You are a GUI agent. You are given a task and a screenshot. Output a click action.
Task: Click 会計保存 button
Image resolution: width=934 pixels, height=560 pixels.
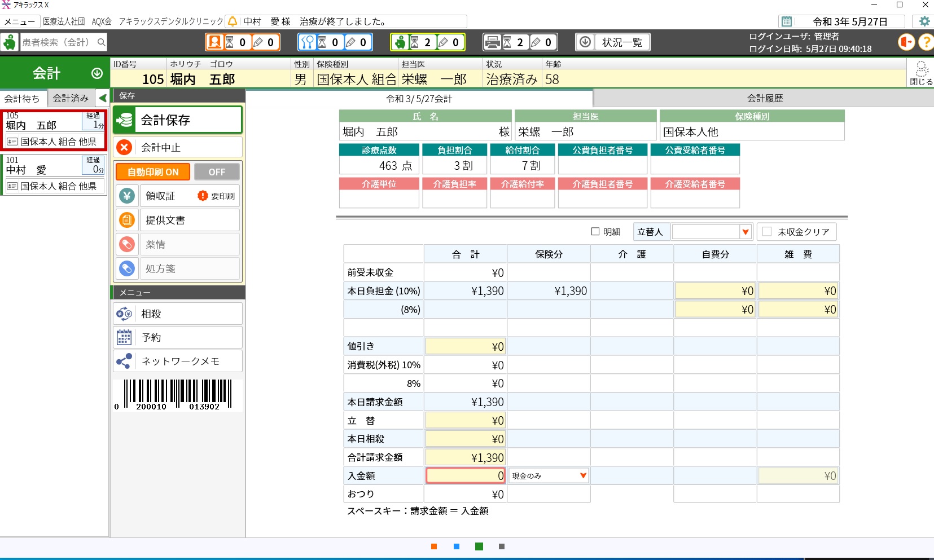click(178, 120)
